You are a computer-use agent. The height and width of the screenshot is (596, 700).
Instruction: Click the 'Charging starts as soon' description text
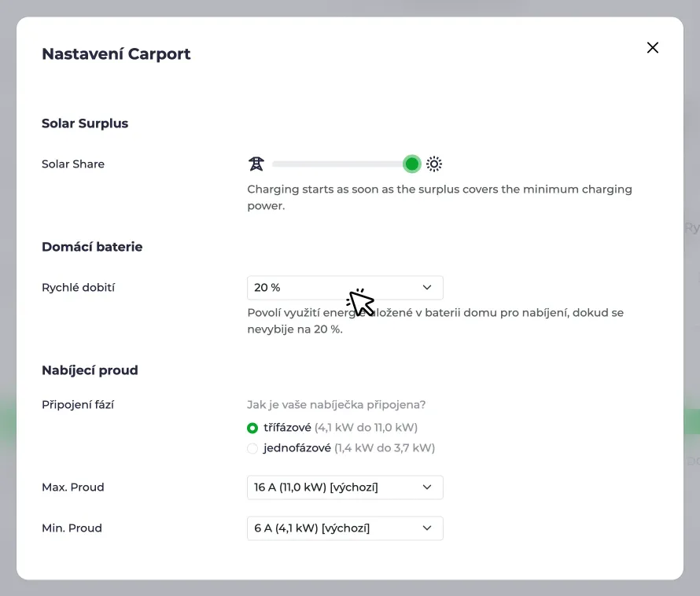point(440,197)
